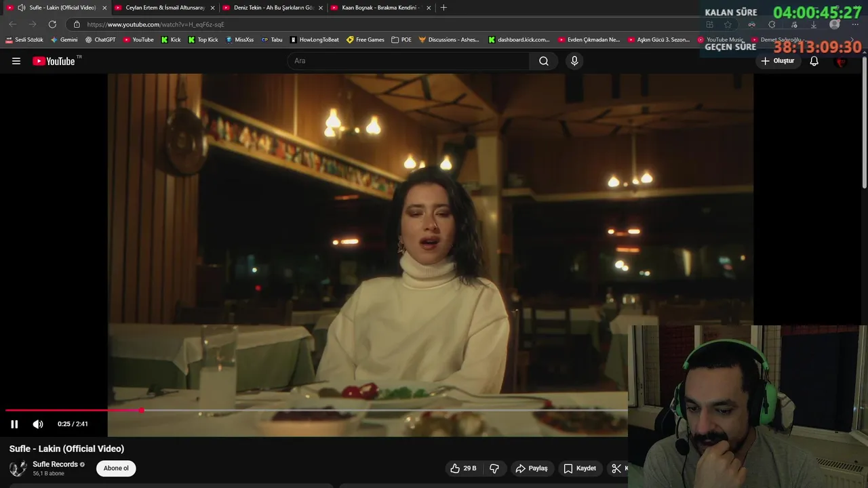
Task: Open the Tabu bookmark
Action: coord(272,40)
